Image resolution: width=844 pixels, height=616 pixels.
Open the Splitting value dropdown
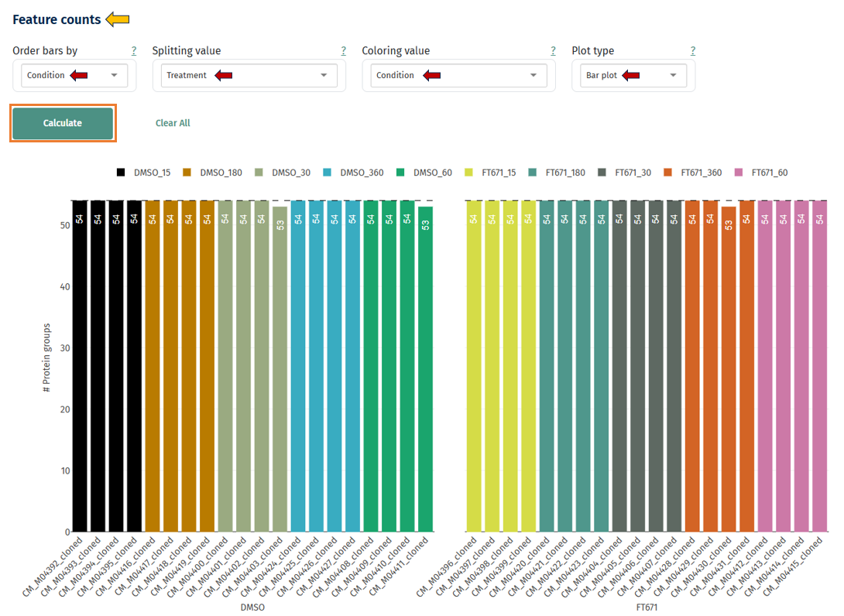click(x=248, y=75)
